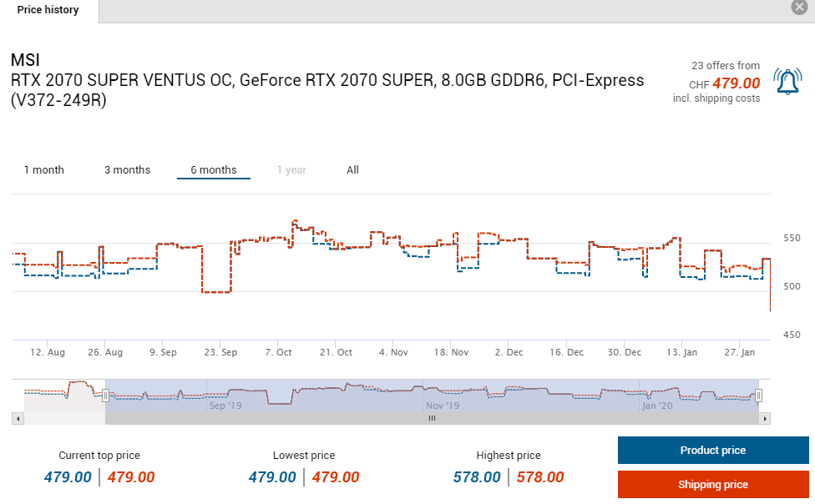Click the scrollbar grip below the navigator
Image resolution: width=815 pixels, height=504 pixels.
[x=432, y=418]
